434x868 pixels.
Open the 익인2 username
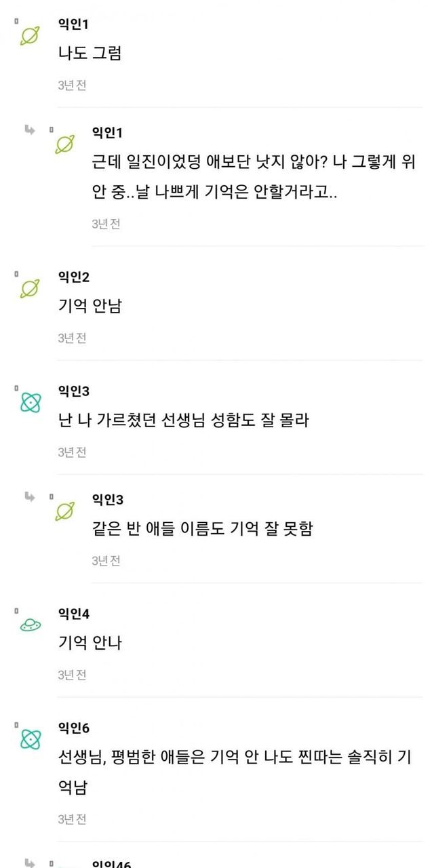click(74, 277)
